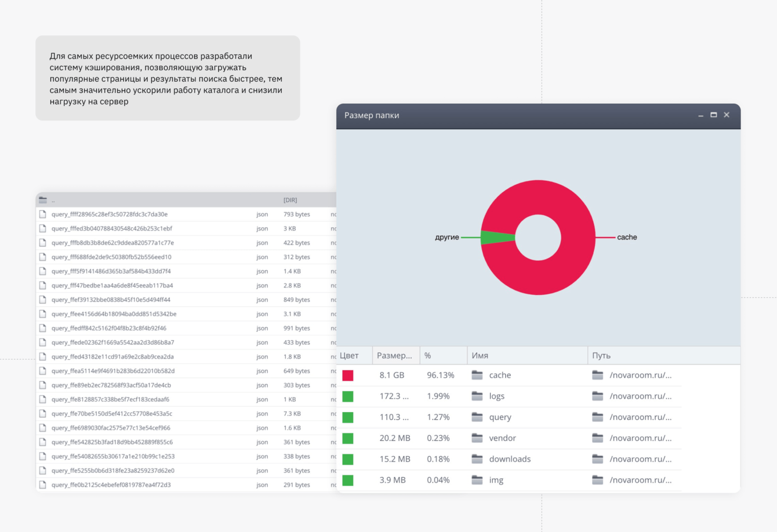Click the folder icon beside the query name

pos(477,417)
